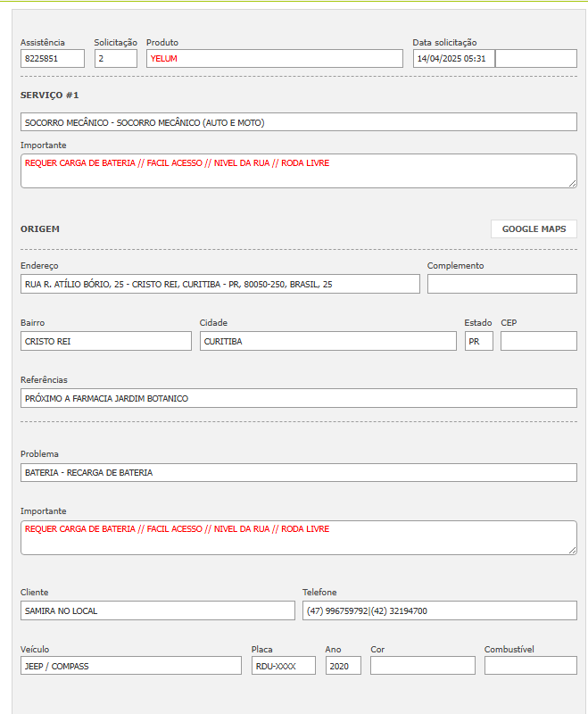Focus the Problema field

coord(298,472)
